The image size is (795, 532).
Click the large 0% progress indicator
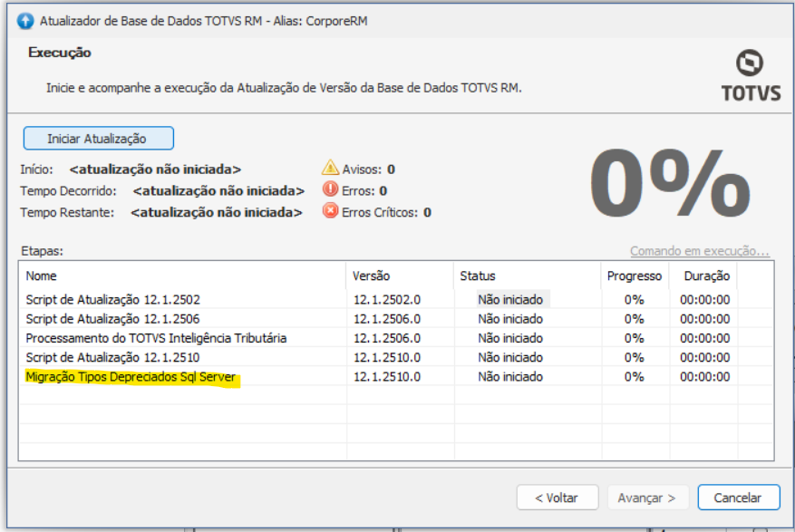click(670, 183)
